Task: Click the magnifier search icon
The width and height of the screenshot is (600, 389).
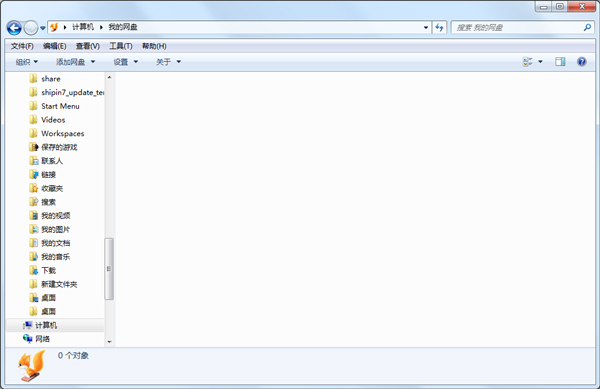Action: pos(587,27)
